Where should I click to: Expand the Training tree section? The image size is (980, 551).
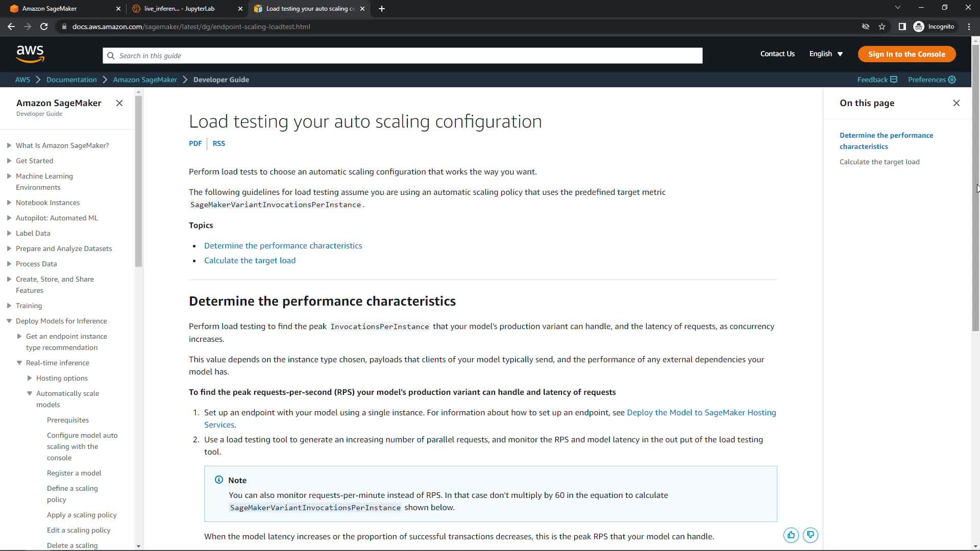(9, 306)
